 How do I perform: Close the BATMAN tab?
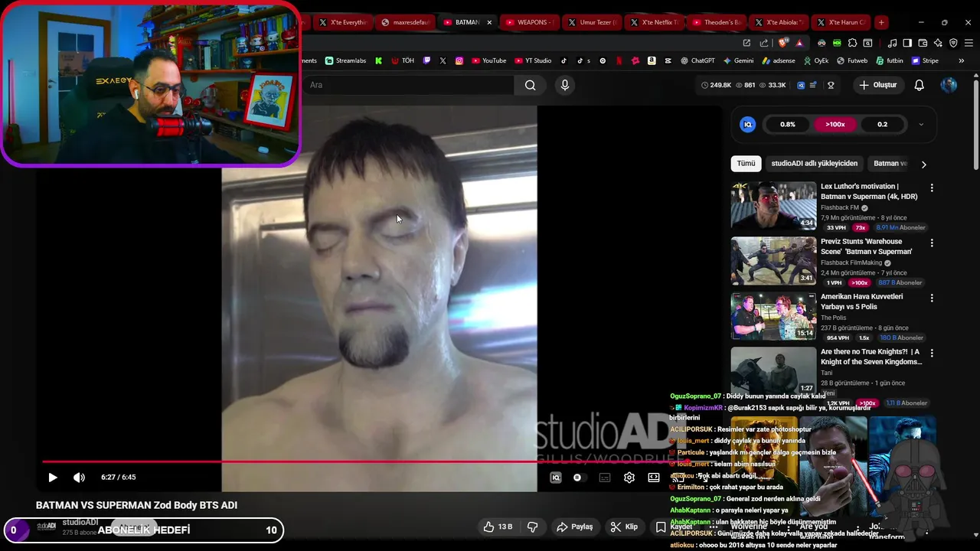[x=488, y=22]
